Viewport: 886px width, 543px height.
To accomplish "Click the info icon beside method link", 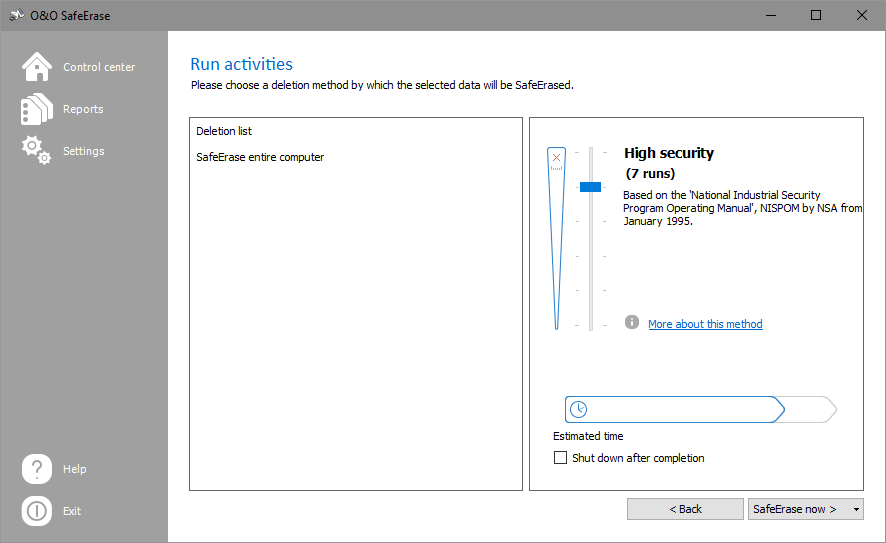I will (x=632, y=322).
